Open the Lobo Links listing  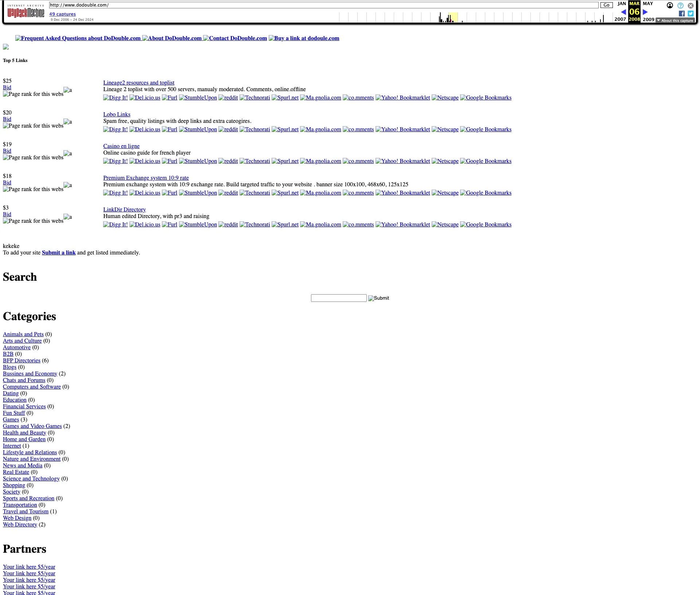[x=117, y=114]
